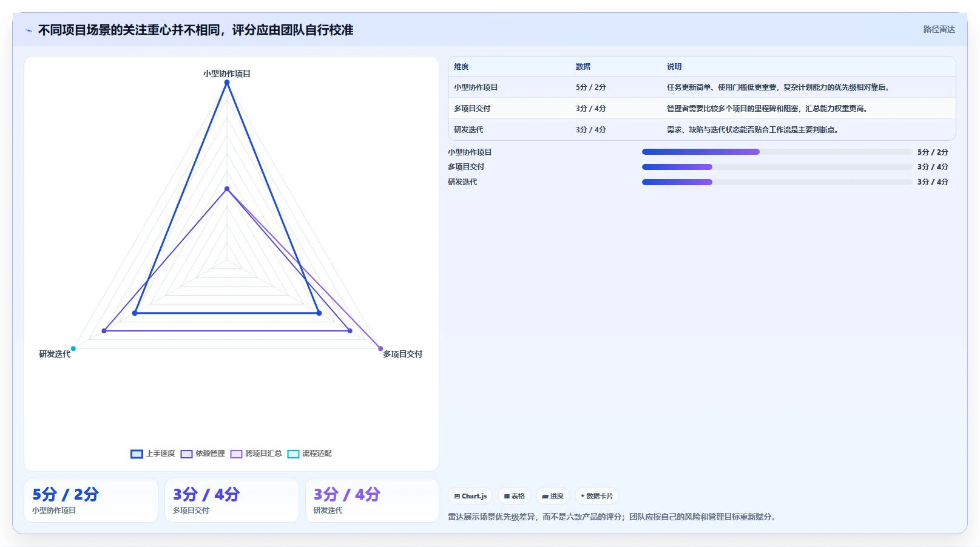Click the cyan data point at the 研发迭代 corner

(x=73, y=348)
